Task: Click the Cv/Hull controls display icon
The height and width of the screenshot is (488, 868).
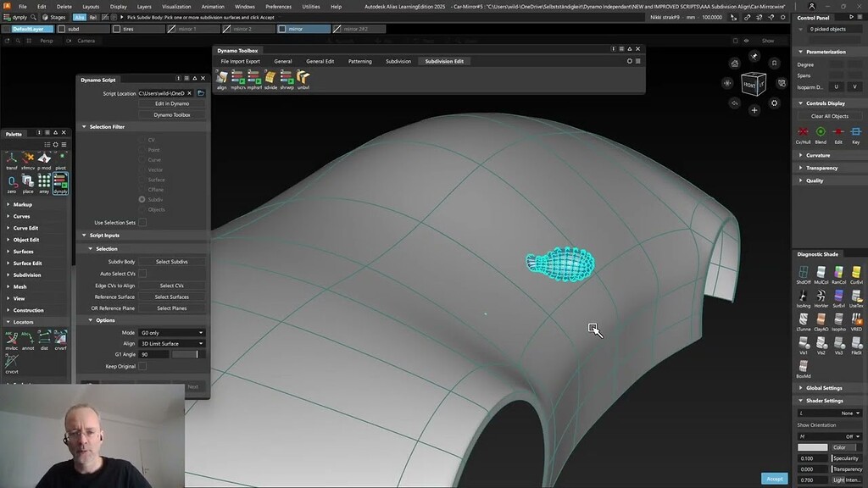Action: click(x=803, y=132)
